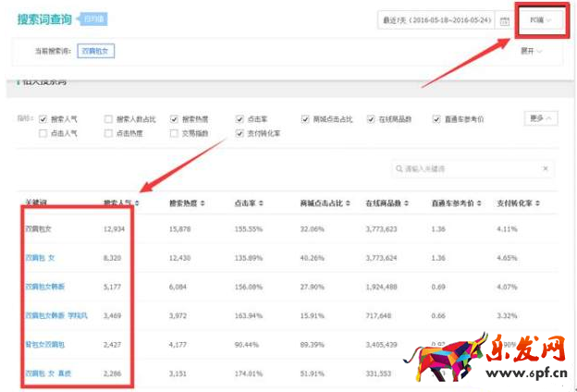Select the current search term tag 双肩包女
This screenshot has width=577, height=392.
tap(96, 51)
